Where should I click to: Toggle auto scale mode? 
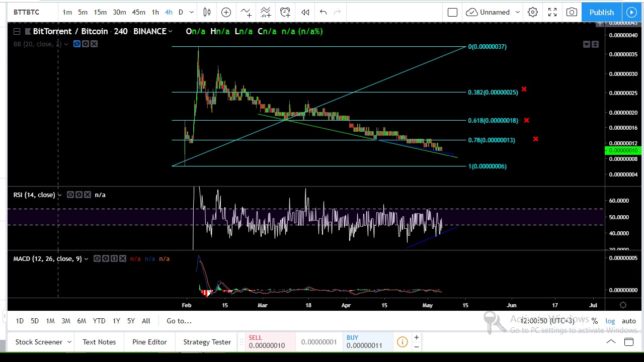point(629,321)
